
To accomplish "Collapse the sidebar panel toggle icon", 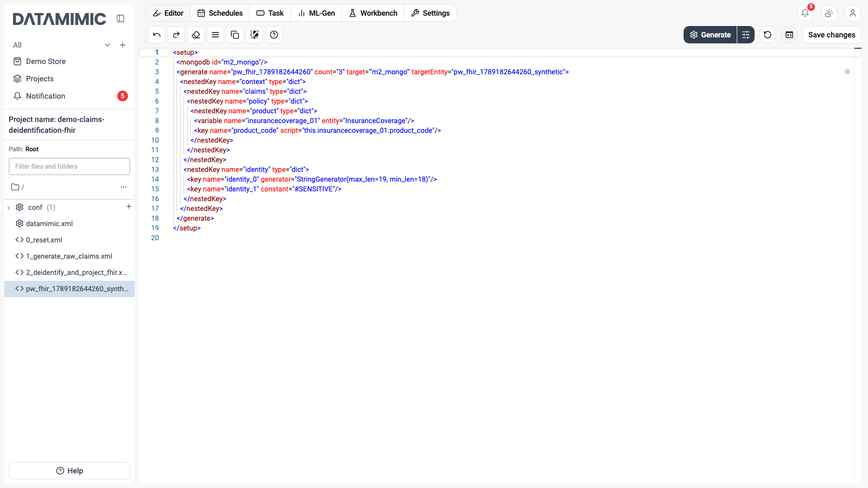I will click(x=120, y=18).
